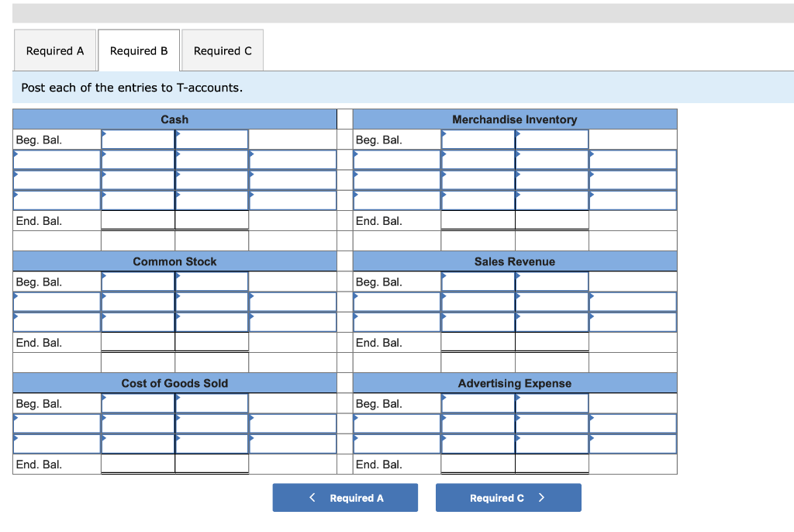Switch to the Required A tab

(x=55, y=50)
